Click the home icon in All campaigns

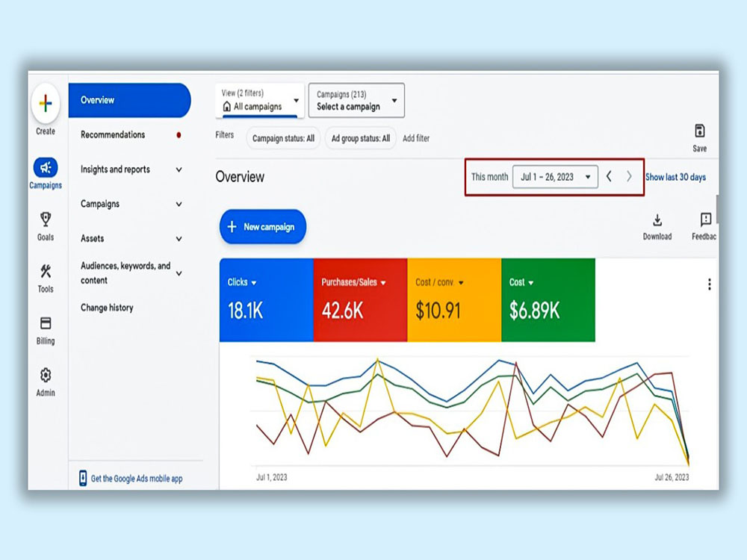coord(227,107)
